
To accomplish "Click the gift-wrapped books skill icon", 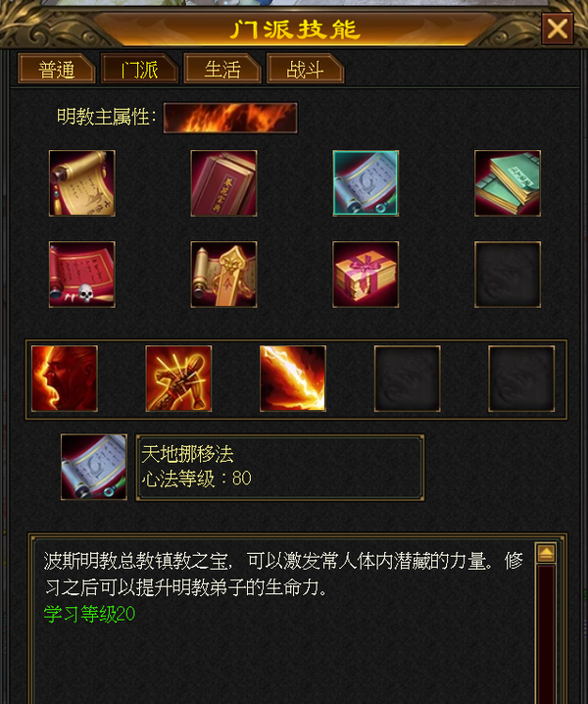I will click(366, 275).
